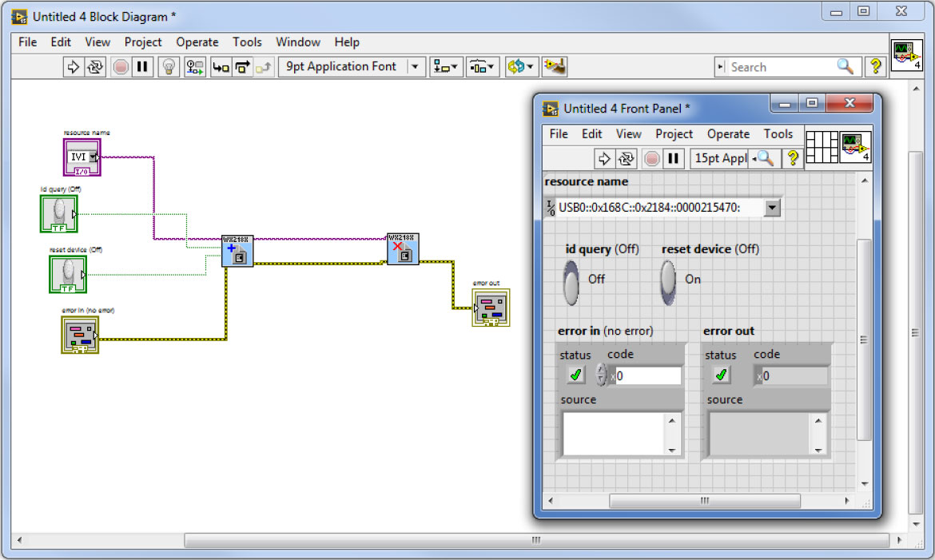Click Run arrow in Block Diagram toolbar

coord(74,67)
